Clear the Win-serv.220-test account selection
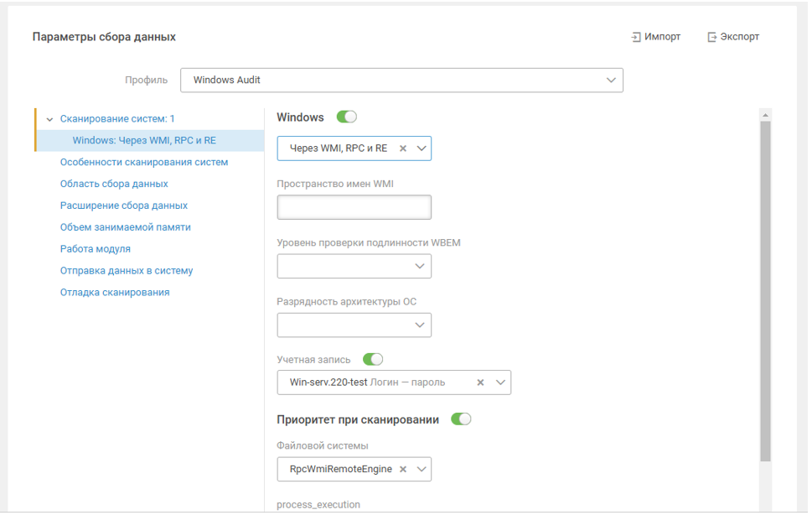Screen dimensions: 812x515 (x=481, y=382)
